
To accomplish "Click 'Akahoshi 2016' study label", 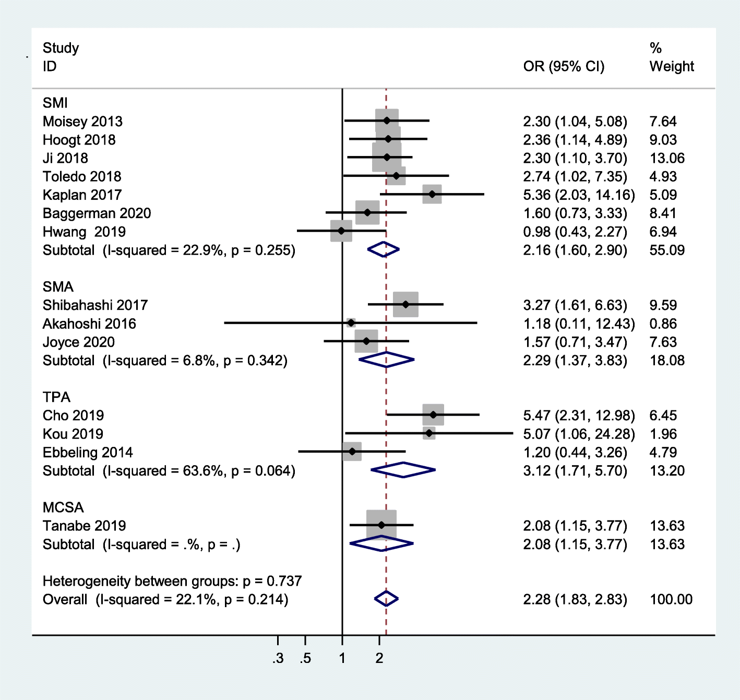I will (x=89, y=324).
